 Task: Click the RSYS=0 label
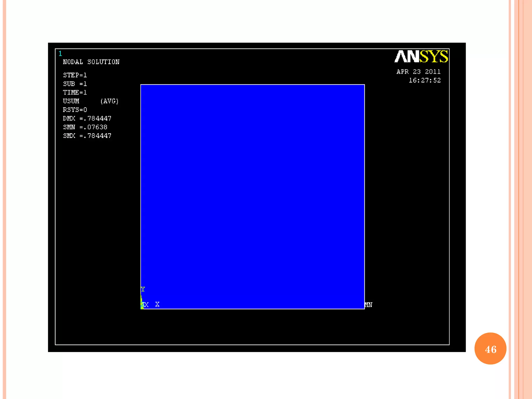(75, 110)
